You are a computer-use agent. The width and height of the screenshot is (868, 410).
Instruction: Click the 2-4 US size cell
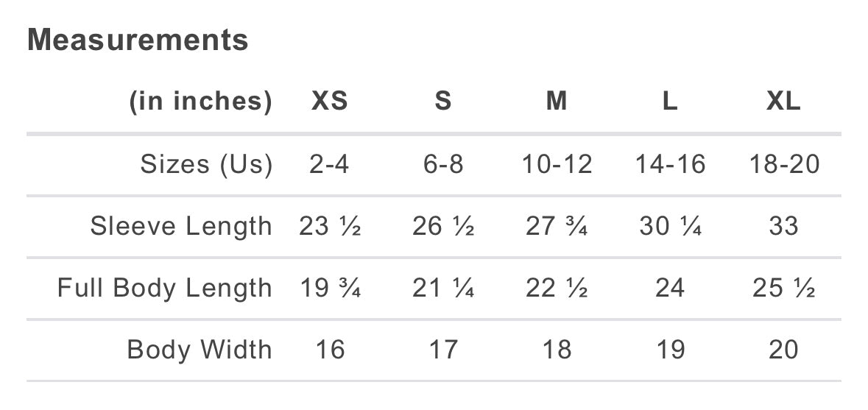pyautogui.click(x=329, y=164)
